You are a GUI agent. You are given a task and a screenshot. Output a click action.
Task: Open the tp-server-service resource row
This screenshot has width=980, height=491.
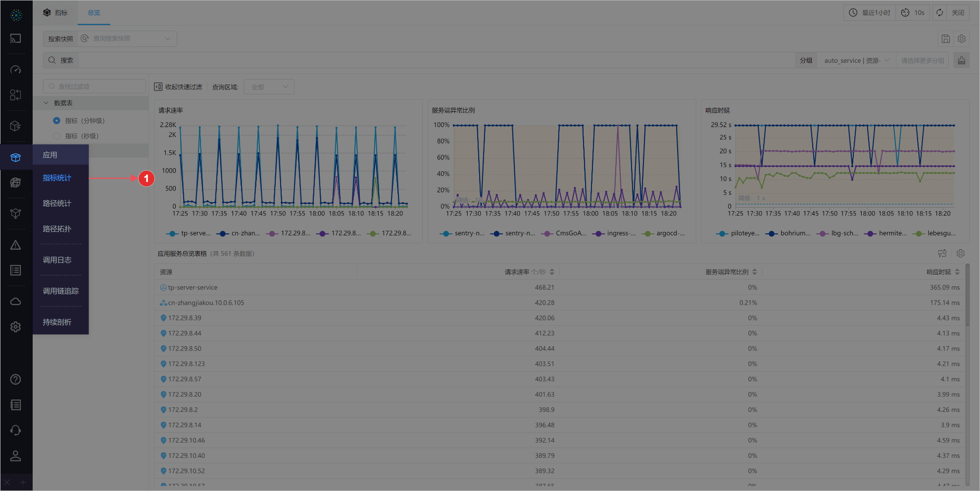(193, 287)
